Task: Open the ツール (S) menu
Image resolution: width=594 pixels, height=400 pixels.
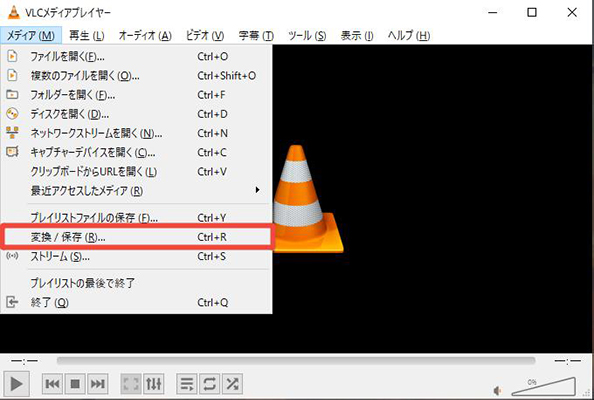Action: tap(307, 36)
